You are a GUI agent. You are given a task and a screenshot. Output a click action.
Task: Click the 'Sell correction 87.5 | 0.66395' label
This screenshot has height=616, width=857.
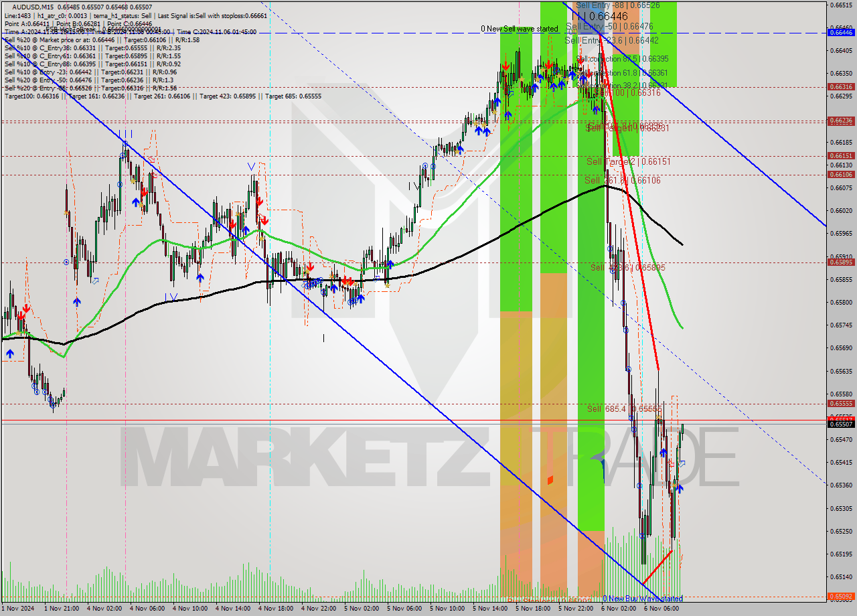click(x=622, y=59)
